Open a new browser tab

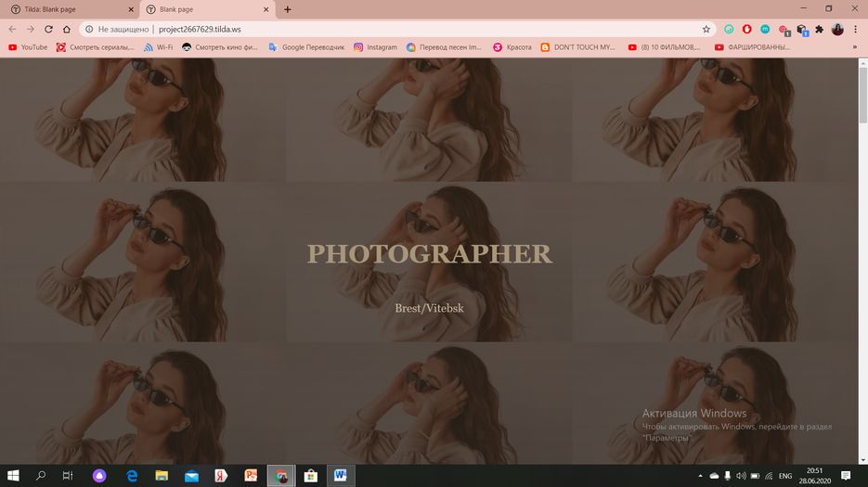click(x=287, y=9)
